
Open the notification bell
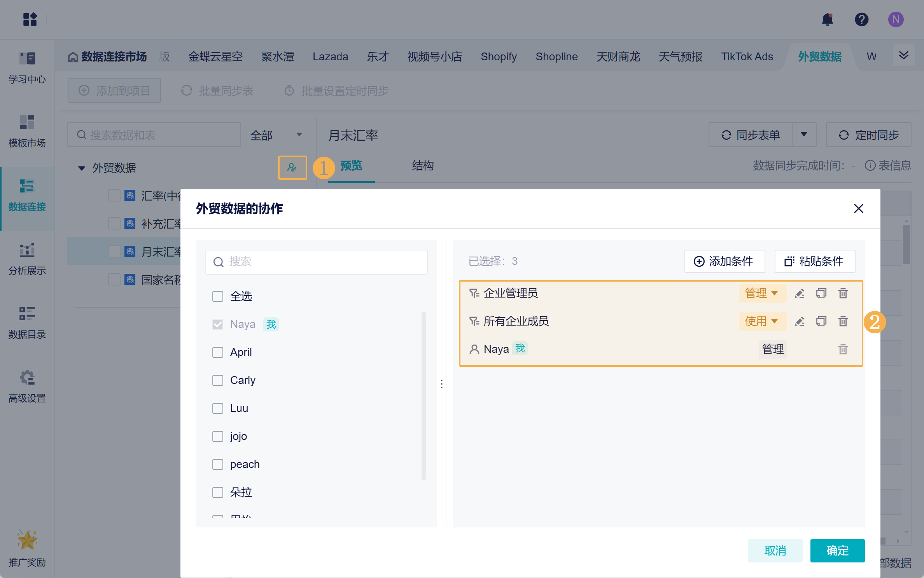tap(827, 19)
